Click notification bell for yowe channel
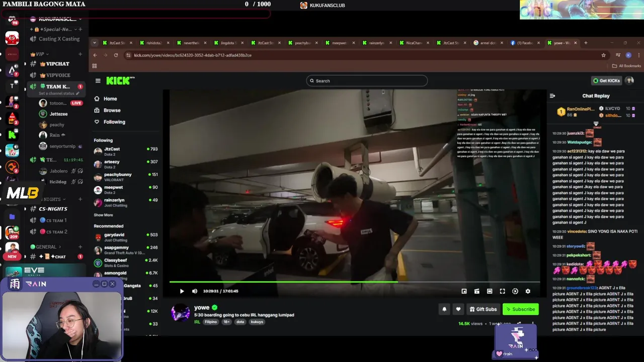The width and height of the screenshot is (644, 362). point(444,309)
